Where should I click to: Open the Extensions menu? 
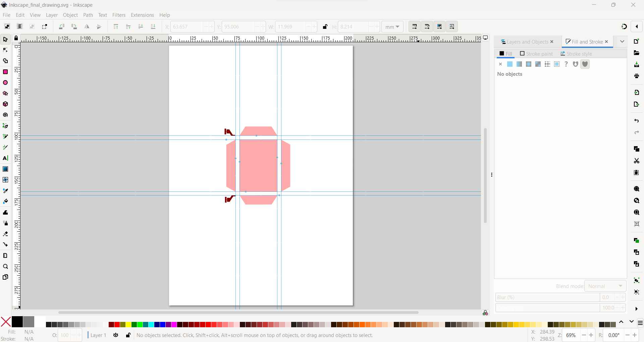(x=142, y=15)
